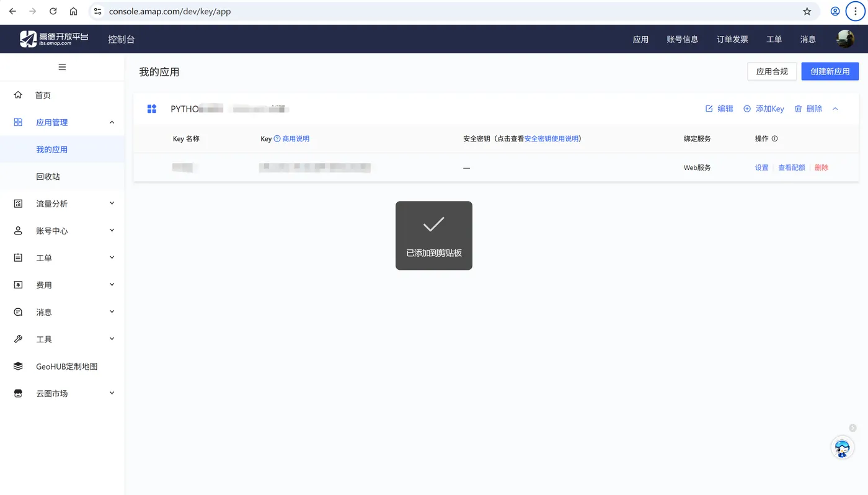
Task: Click the blue app grid icon beside PYTHON
Action: (x=152, y=108)
